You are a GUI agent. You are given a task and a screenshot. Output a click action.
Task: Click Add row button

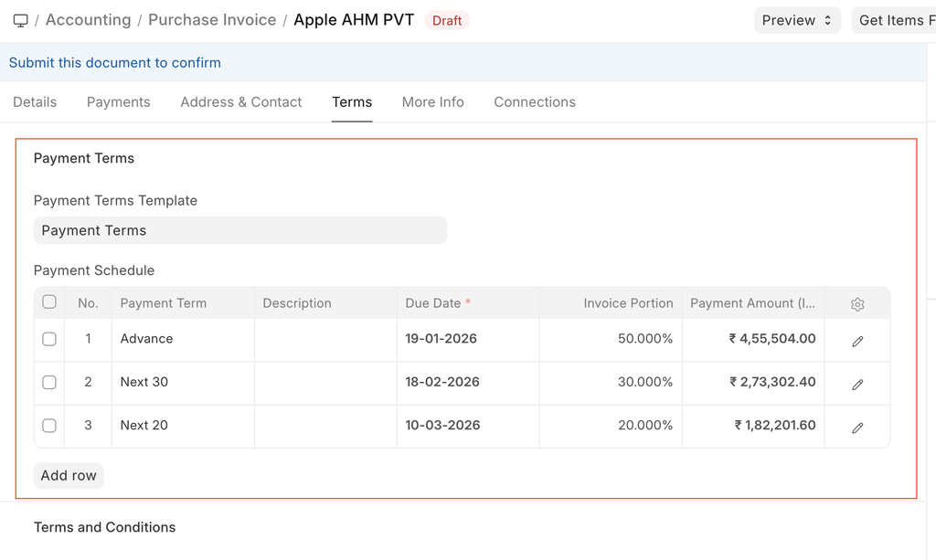69,476
